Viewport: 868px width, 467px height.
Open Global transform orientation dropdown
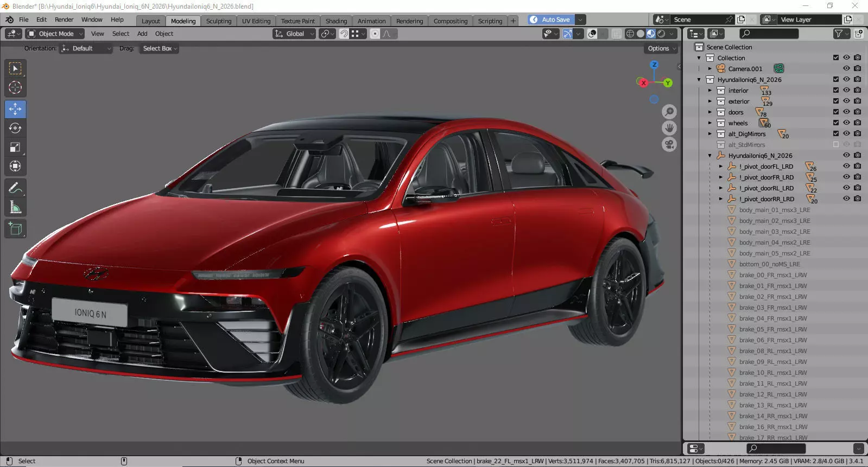294,34
